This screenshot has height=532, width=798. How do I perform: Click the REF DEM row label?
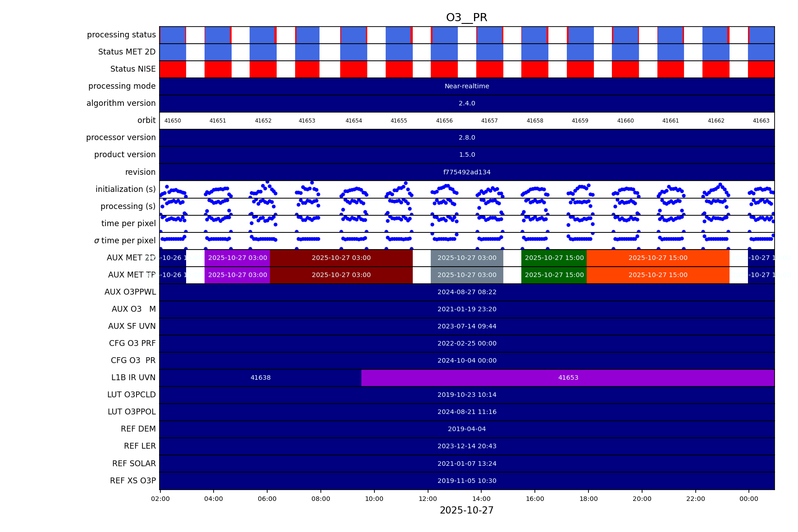[x=138, y=429]
